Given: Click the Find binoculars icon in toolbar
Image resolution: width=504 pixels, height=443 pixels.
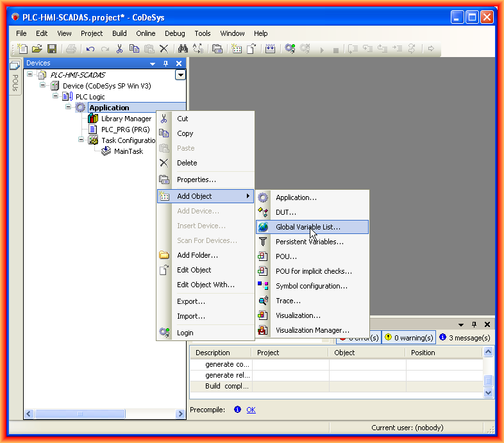Looking at the screenshot, I should 183,49.
